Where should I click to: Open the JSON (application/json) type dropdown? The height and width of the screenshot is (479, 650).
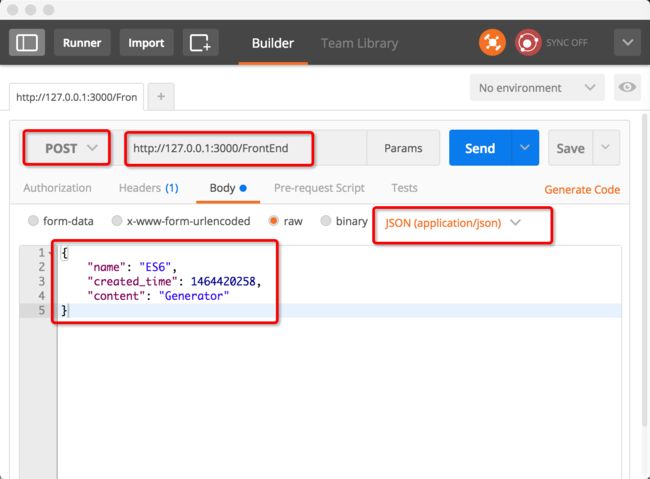pos(453,223)
